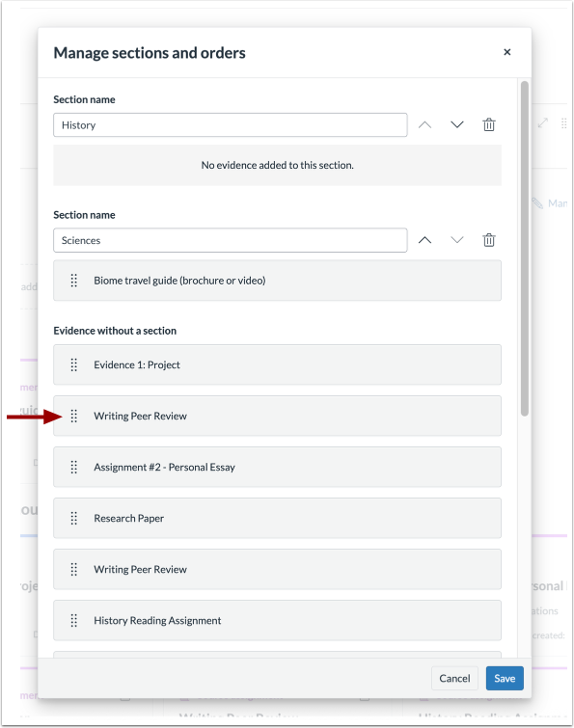
Task: Cancel the section changes
Action: point(454,678)
